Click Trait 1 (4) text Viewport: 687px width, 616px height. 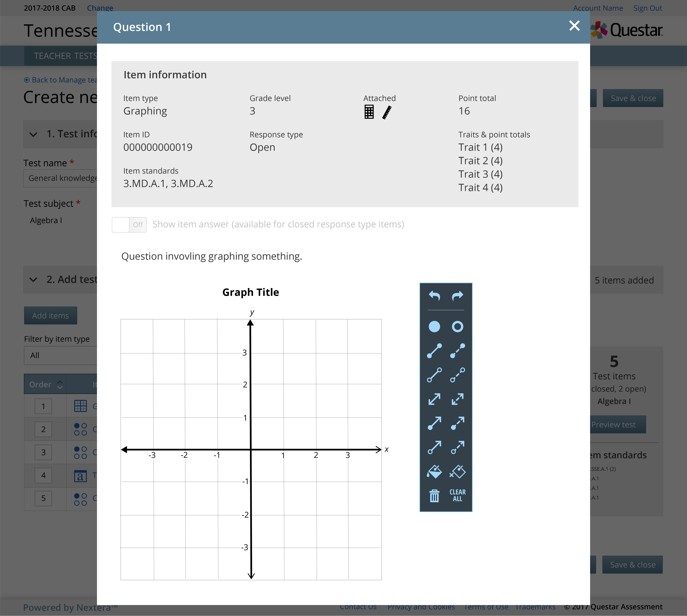[x=480, y=147]
